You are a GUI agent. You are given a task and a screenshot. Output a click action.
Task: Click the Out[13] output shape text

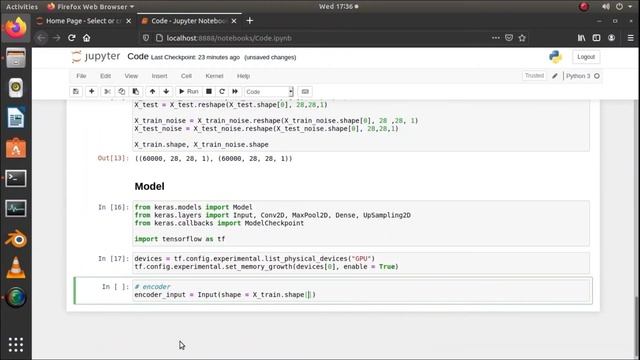[213, 158]
